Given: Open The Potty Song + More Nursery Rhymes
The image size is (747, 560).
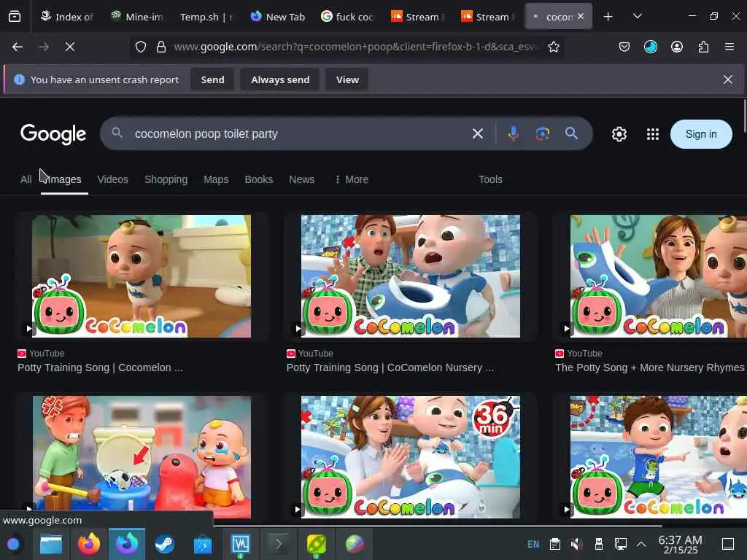Looking at the screenshot, I should 650,367.
